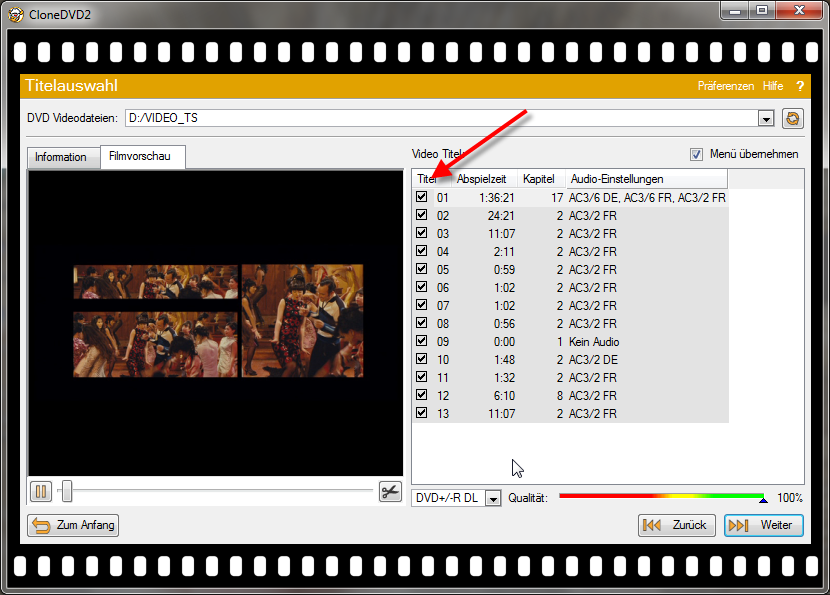The height and width of the screenshot is (595, 830).
Task: Deselect title 06 checkbox
Action: (x=421, y=287)
